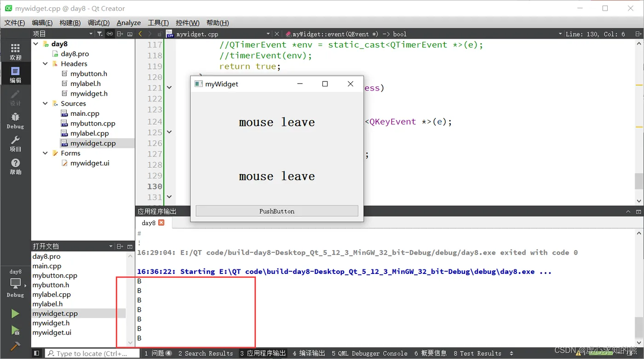Open the 构建(B) menu
This screenshot has height=359, width=644.
70,23
